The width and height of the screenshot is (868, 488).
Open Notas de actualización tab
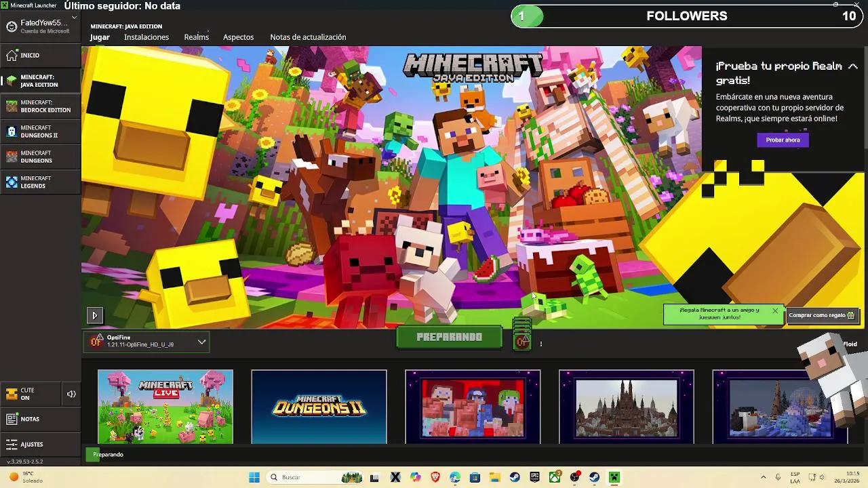(x=308, y=37)
